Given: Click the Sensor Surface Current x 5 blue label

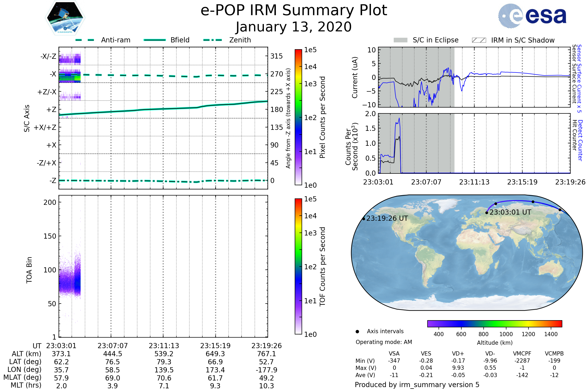Looking at the screenshot, I should [x=579, y=79].
